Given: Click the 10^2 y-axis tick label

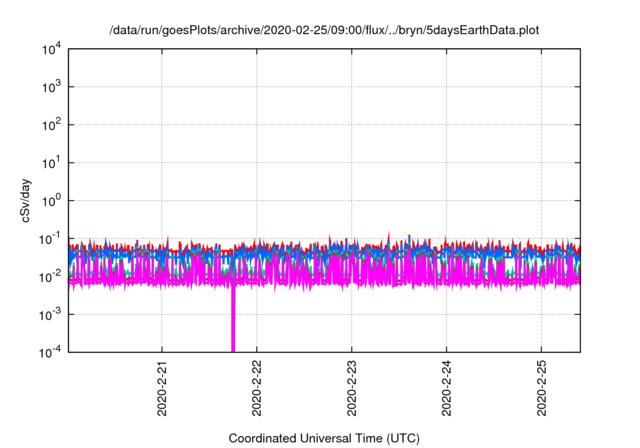Looking at the screenshot, I should pyautogui.click(x=52, y=125).
